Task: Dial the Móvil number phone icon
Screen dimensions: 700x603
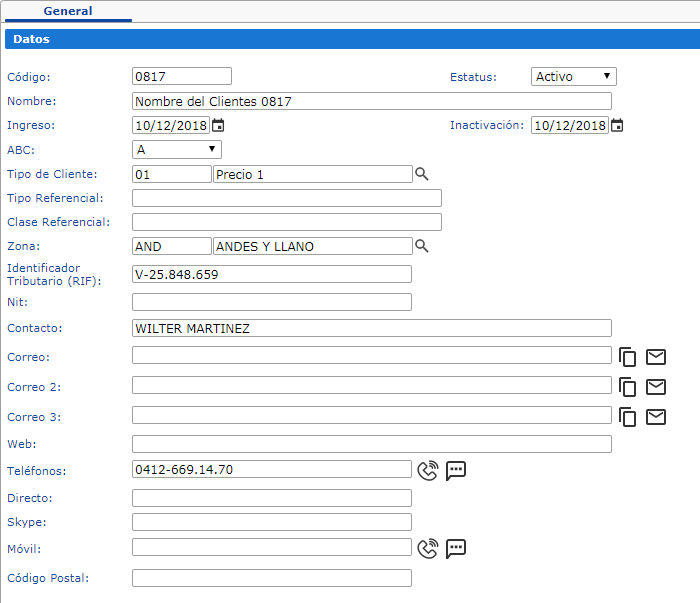Action: 428,548
